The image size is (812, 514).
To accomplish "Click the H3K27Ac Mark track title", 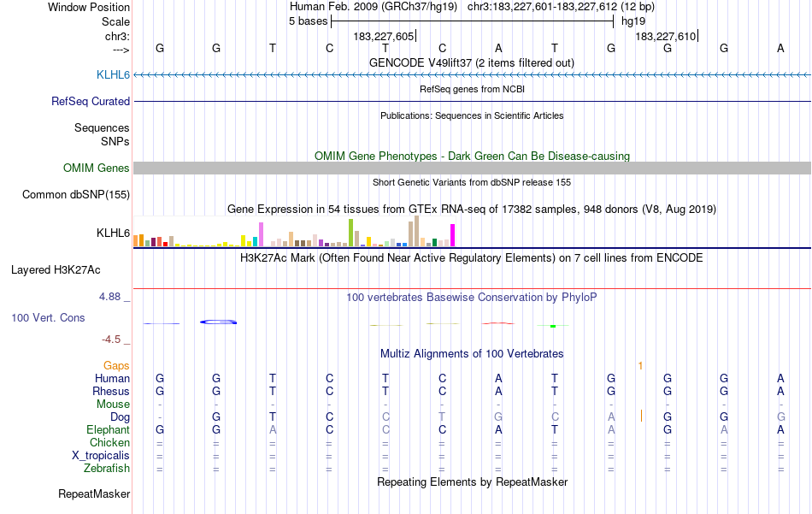I will pyautogui.click(x=472, y=257).
